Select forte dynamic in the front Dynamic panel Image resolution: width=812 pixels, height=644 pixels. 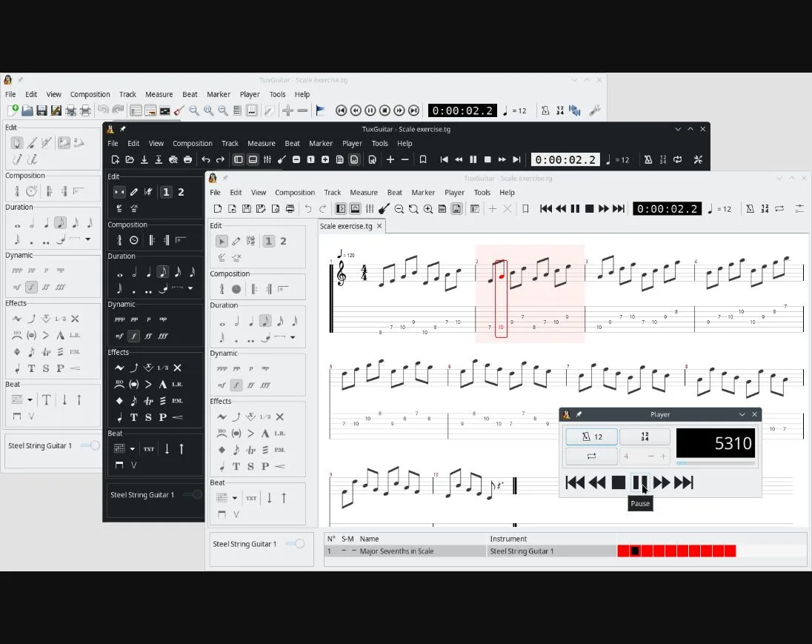tap(236, 385)
